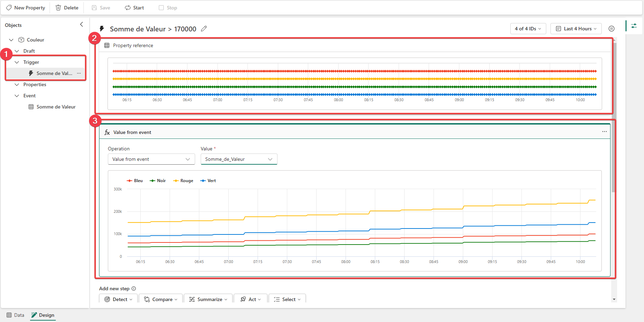
Task: Click the Save toolbar button
Action: (x=101, y=8)
